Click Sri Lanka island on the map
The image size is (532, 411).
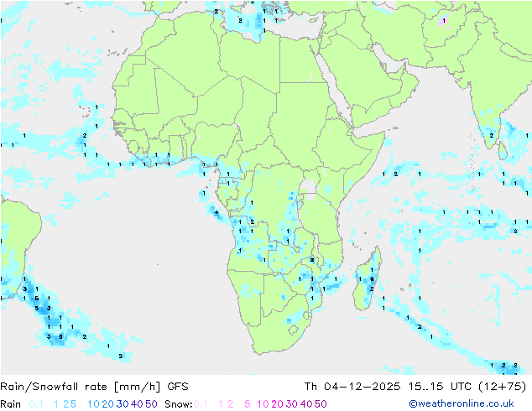tap(503, 151)
